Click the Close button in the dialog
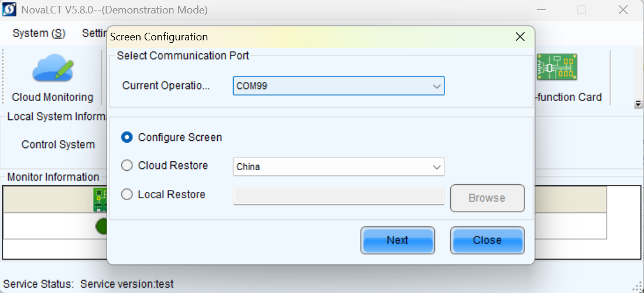Image resolution: width=644 pixels, height=293 pixels. tap(487, 240)
